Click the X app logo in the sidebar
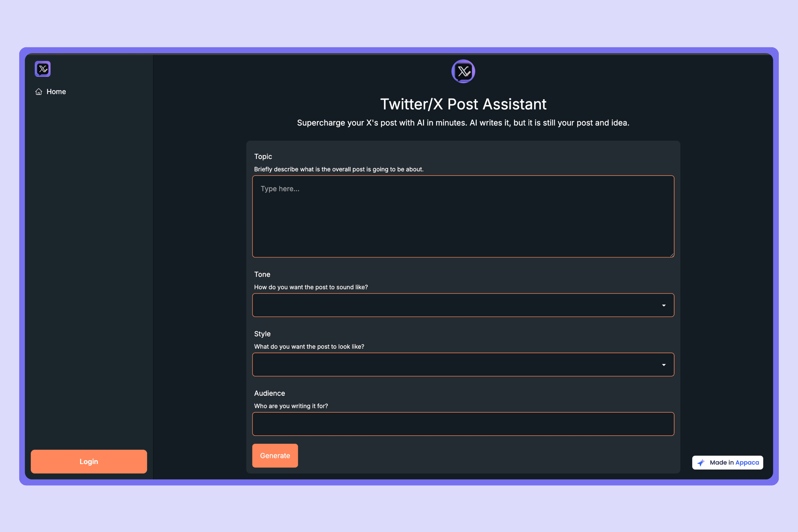Viewport: 798px width, 532px height. (x=42, y=69)
